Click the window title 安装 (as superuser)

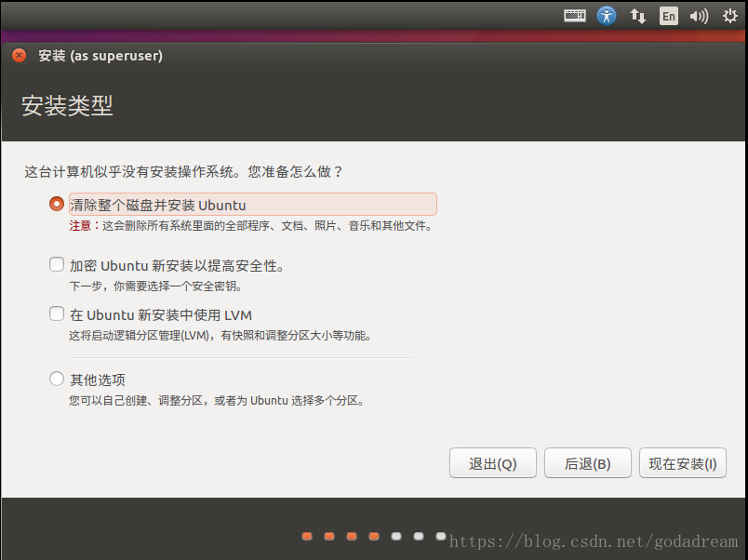click(x=100, y=56)
